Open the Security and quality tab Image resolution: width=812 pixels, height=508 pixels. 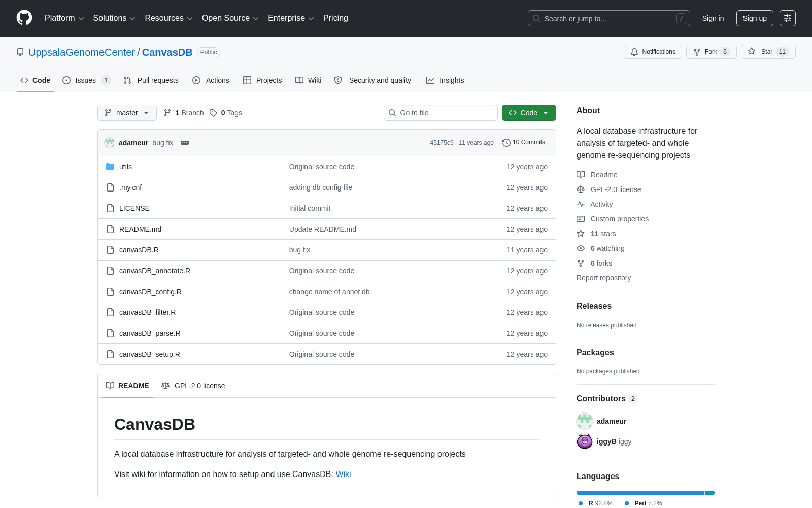[x=373, y=80]
